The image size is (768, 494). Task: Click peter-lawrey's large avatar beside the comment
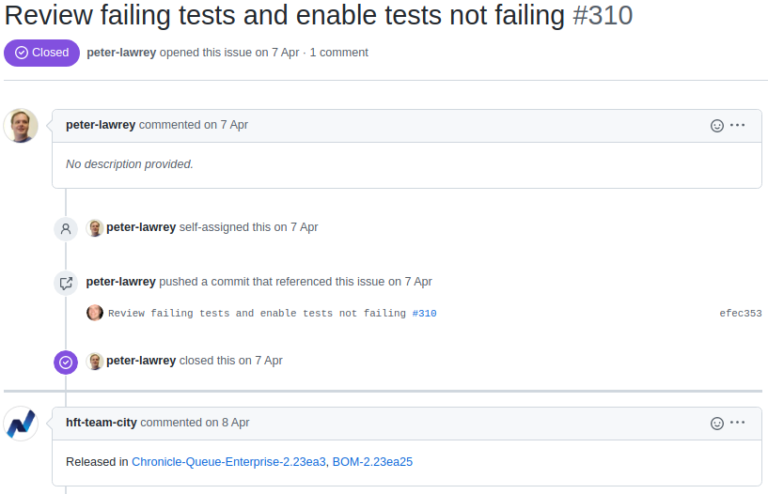pos(21,126)
